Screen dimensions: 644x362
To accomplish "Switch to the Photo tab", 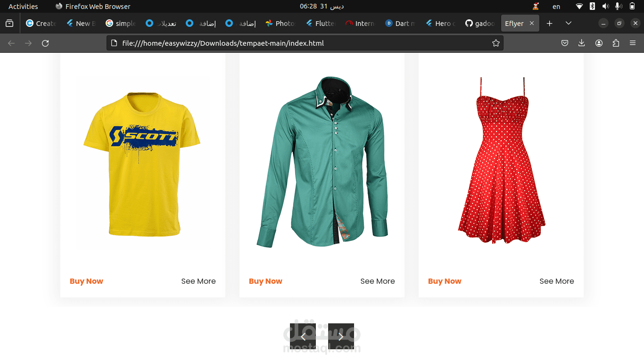I will click(x=281, y=23).
